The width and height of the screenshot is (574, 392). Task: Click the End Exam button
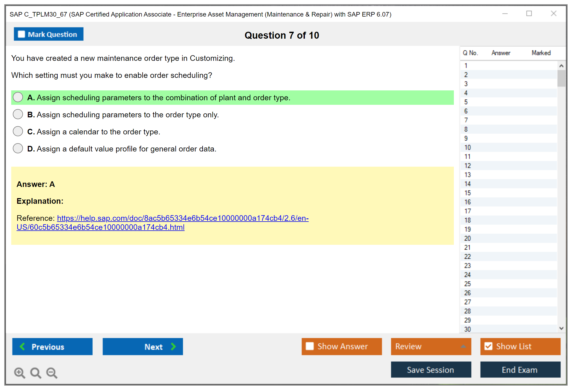point(520,370)
